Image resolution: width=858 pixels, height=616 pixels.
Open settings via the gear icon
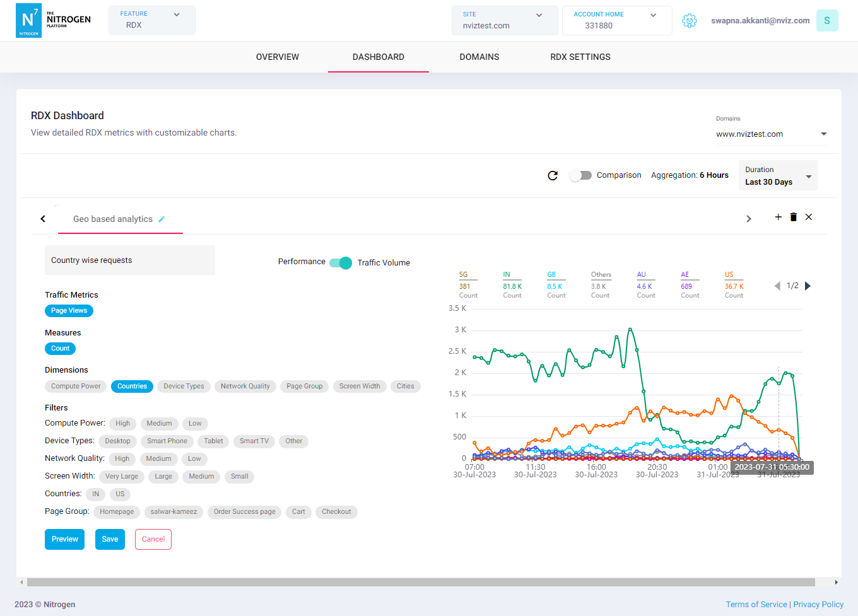click(x=690, y=21)
